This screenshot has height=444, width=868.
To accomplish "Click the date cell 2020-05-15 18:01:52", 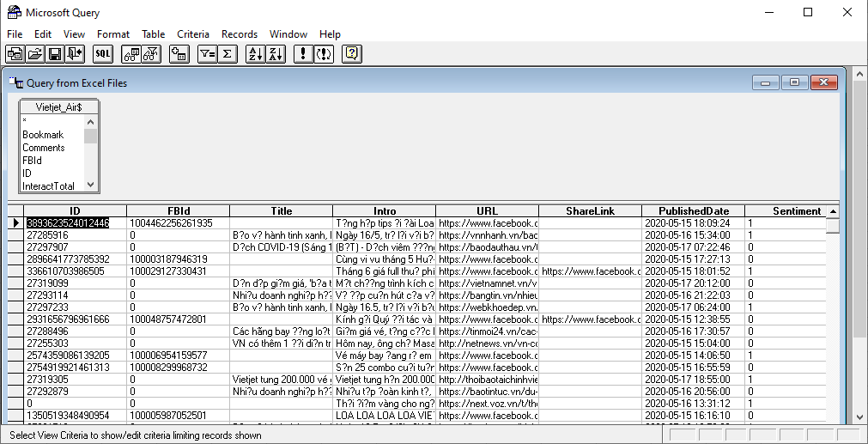I will pos(693,271).
